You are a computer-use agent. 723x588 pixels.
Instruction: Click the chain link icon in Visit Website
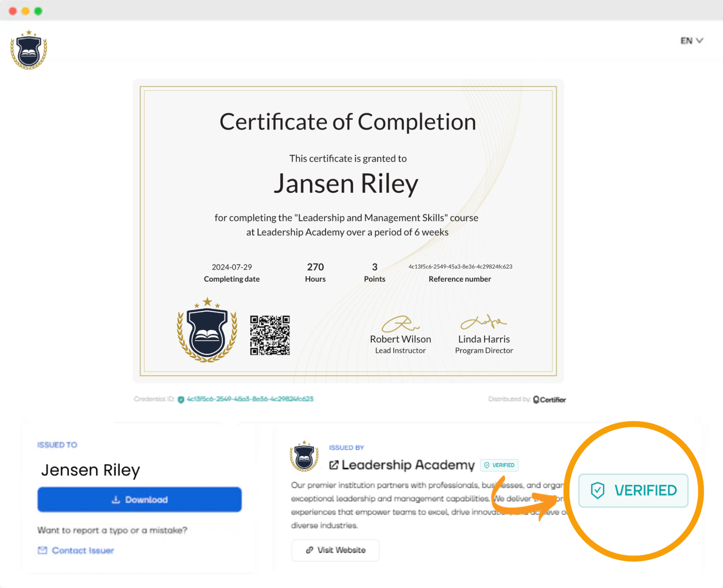tap(310, 550)
